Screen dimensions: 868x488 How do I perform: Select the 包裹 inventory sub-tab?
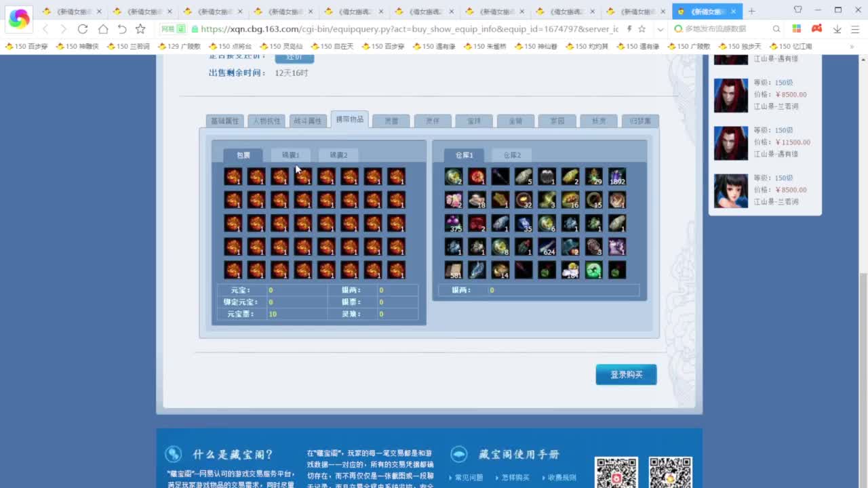(x=243, y=155)
